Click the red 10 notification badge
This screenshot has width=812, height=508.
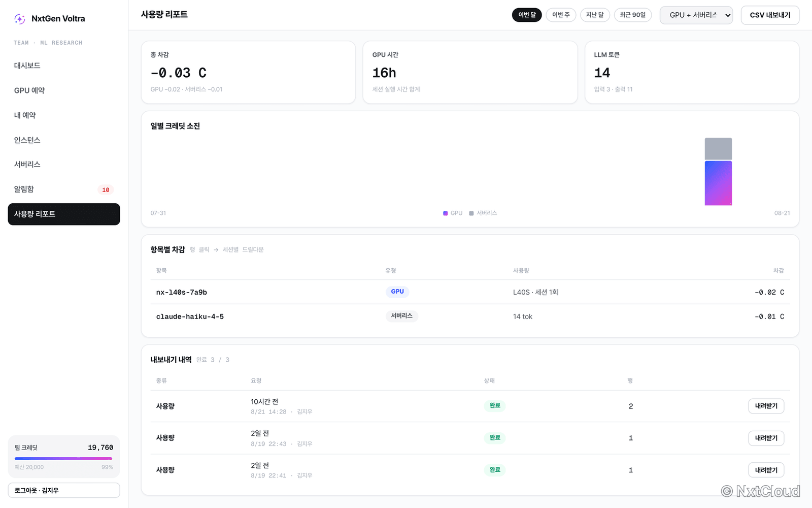tap(106, 190)
